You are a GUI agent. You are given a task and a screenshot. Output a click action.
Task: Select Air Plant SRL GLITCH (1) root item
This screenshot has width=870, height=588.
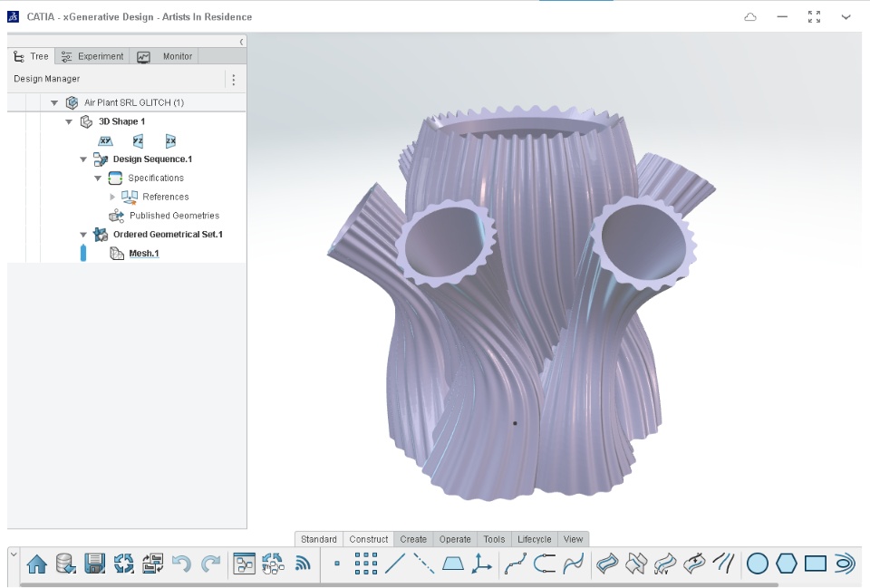[134, 102]
